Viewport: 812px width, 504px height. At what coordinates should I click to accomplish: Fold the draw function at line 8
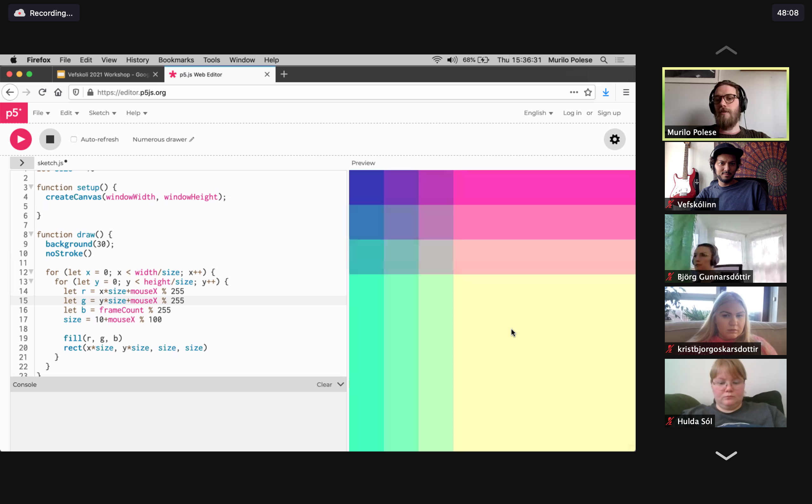[x=31, y=234]
